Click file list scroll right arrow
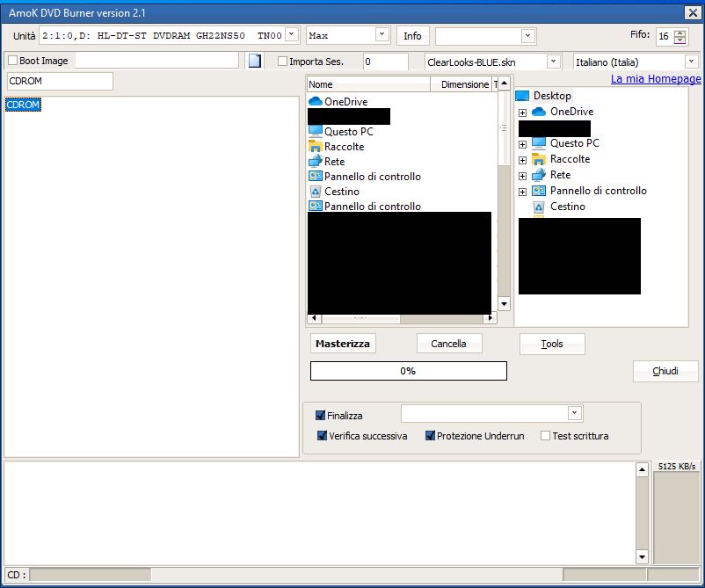705x588 pixels. pos(491,318)
